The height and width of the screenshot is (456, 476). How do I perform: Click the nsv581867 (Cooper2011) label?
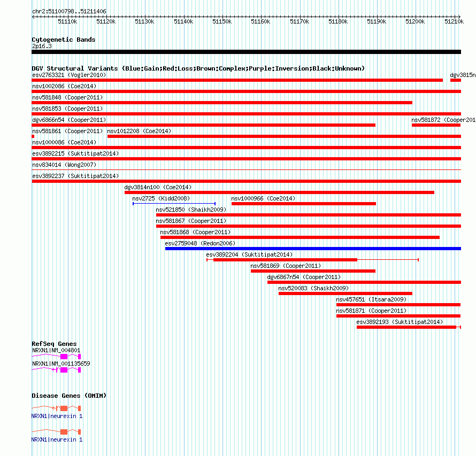pyautogui.click(x=191, y=221)
